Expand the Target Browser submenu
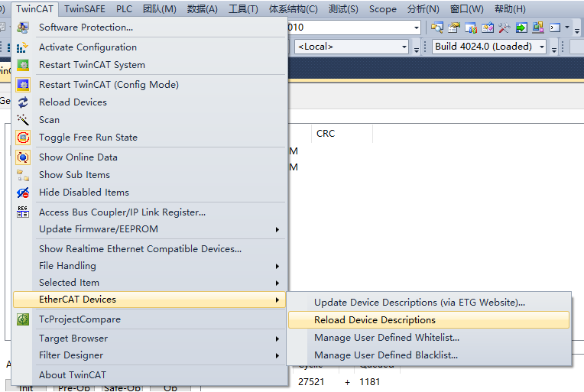The height and width of the screenshot is (392, 584). point(277,339)
